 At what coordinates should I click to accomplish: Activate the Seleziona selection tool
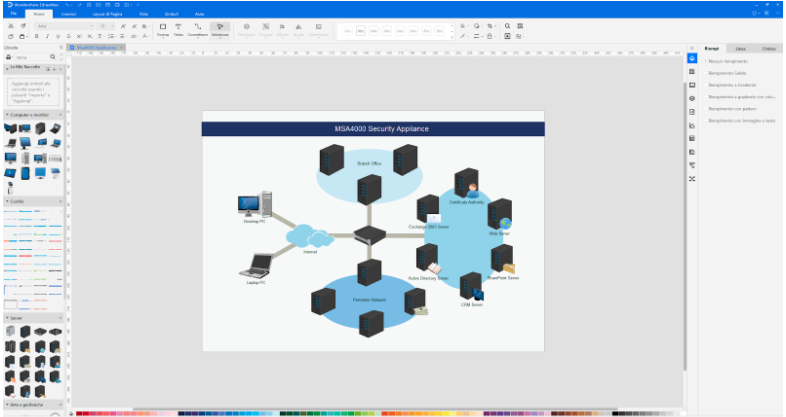click(220, 30)
